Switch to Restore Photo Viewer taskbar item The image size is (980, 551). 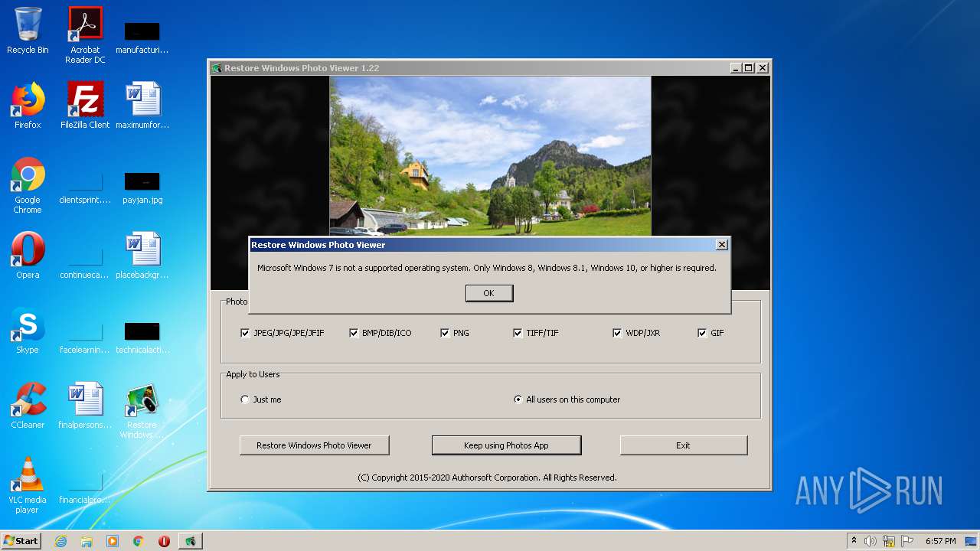point(190,541)
